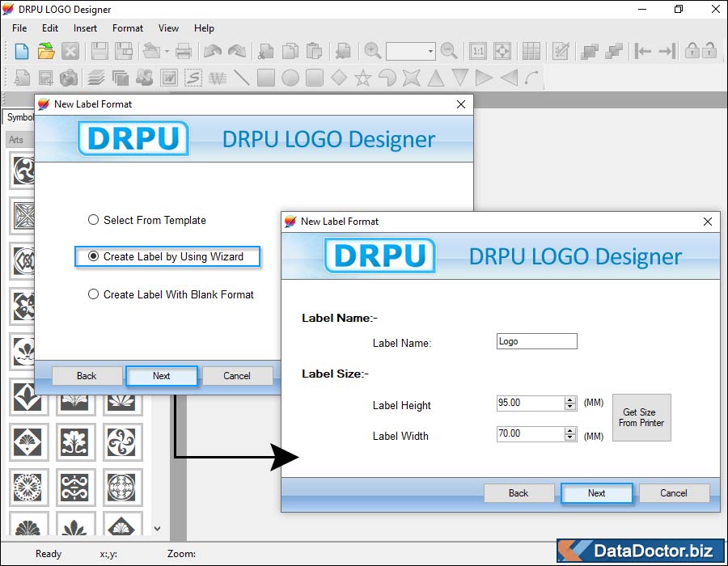Click the Zoom Out magnifier icon

point(448,51)
